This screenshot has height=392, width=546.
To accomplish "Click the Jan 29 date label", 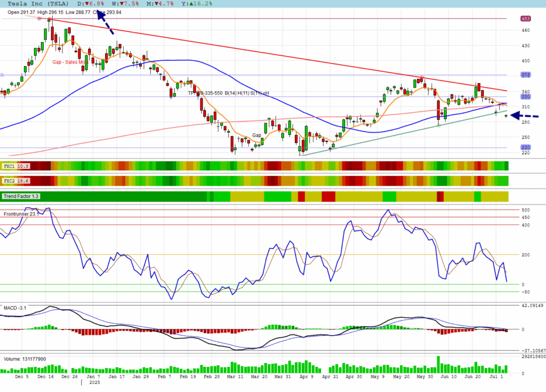I will (141, 377).
